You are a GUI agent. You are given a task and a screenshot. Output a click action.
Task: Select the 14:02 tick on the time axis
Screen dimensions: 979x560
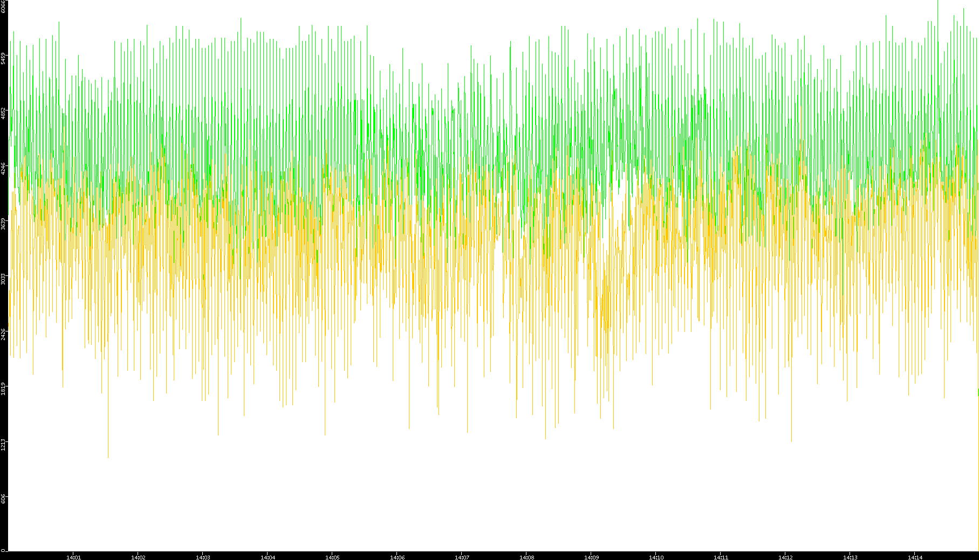[x=138, y=557]
